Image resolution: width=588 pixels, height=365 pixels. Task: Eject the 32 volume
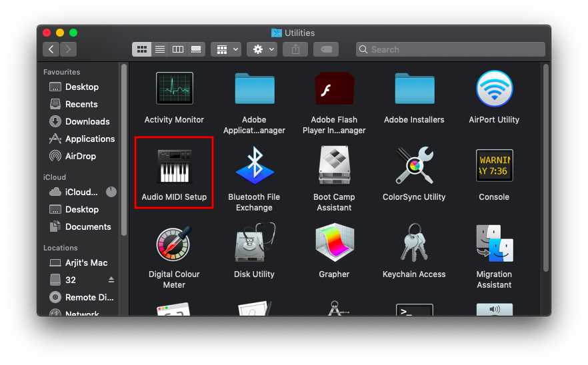[x=111, y=280]
